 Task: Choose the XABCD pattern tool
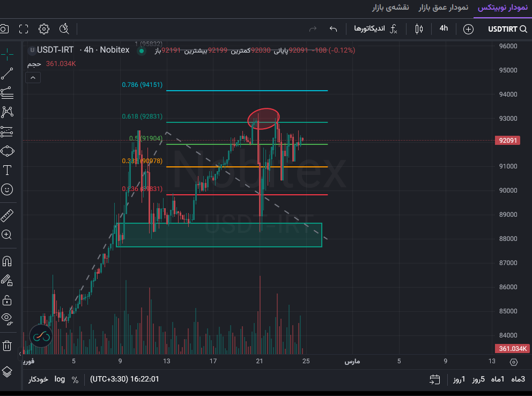tap(7, 112)
